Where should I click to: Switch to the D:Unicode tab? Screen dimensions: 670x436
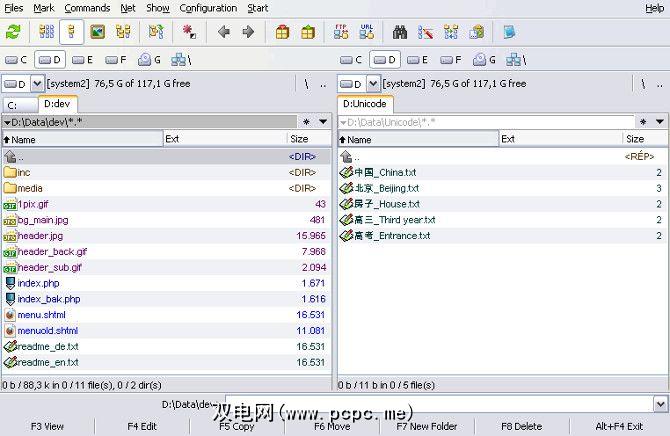(365, 104)
